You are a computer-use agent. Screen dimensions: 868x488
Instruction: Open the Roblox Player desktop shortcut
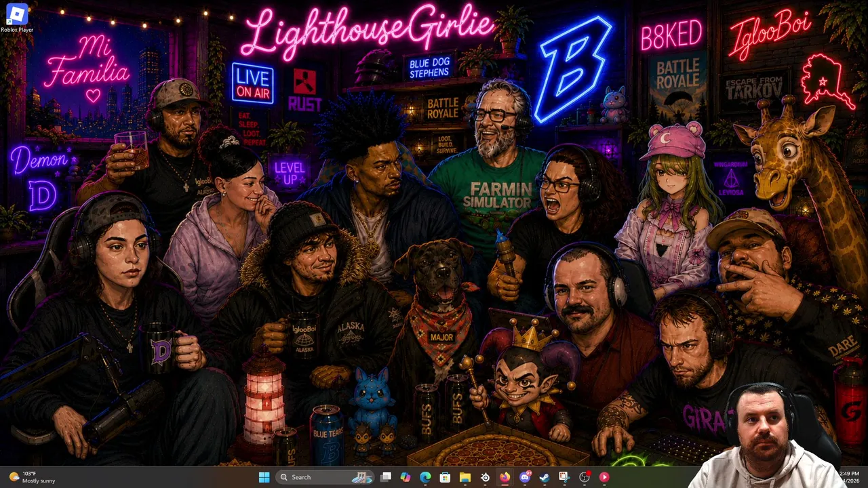[17, 18]
